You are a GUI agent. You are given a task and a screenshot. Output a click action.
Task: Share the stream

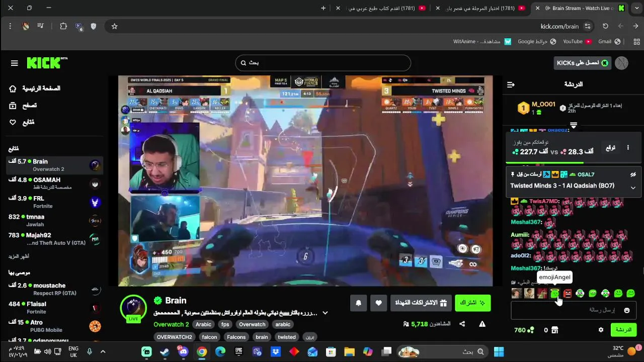462,324
